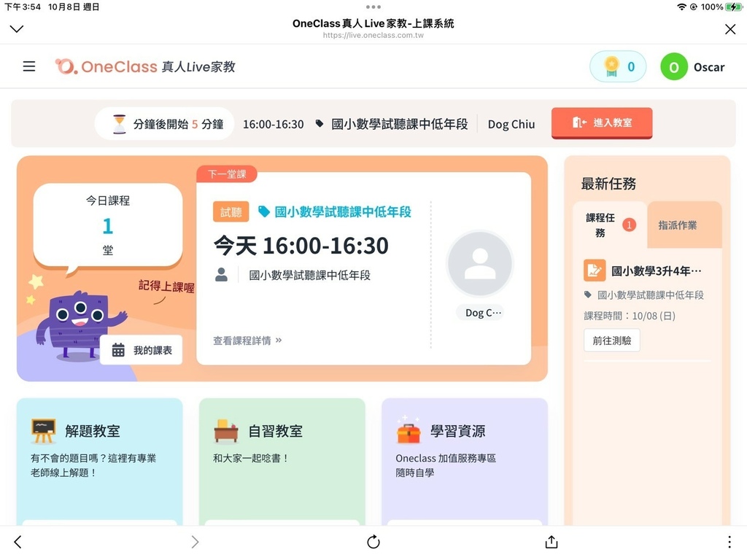
Task: Click Dog Chiu teacher name in banner
Action: tap(511, 124)
